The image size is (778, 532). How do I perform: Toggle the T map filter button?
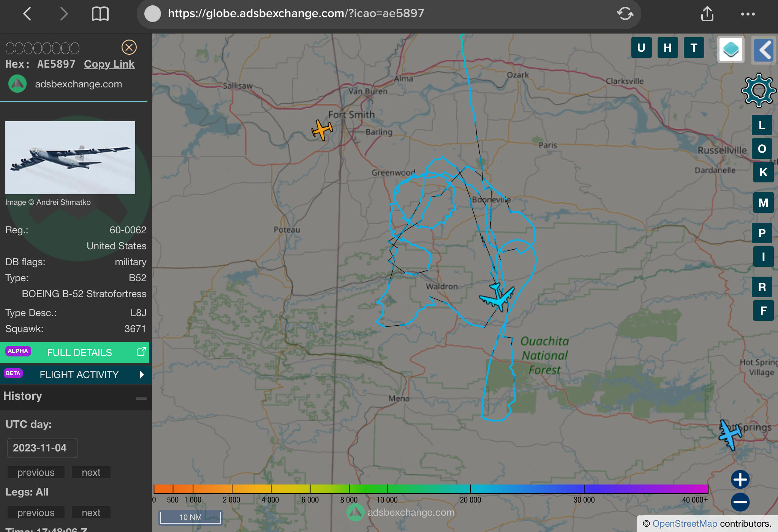(x=694, y=47)
